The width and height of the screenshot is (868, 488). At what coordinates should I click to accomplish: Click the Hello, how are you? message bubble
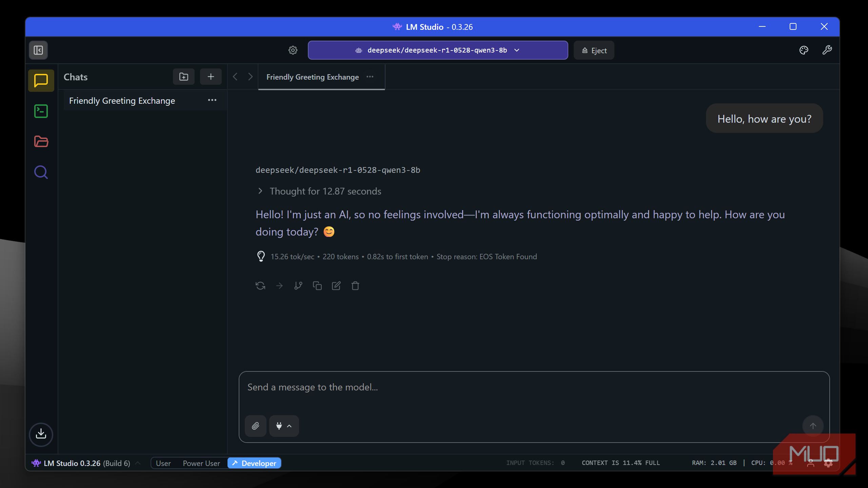coord(764,119)
